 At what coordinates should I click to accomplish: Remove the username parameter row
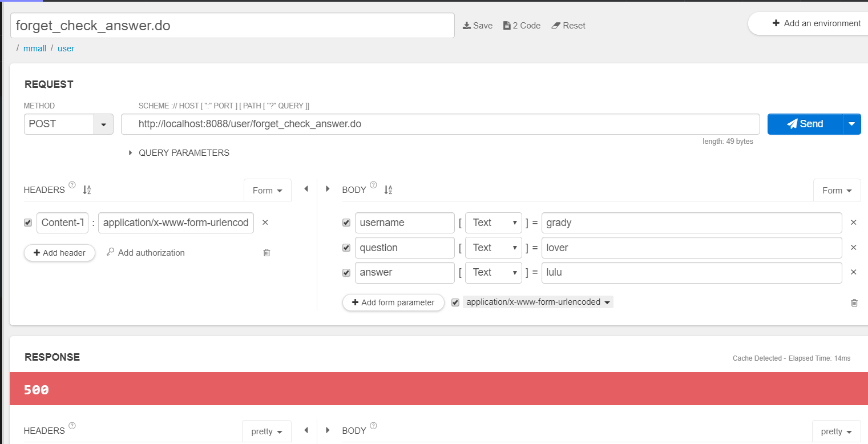(854, 223)
